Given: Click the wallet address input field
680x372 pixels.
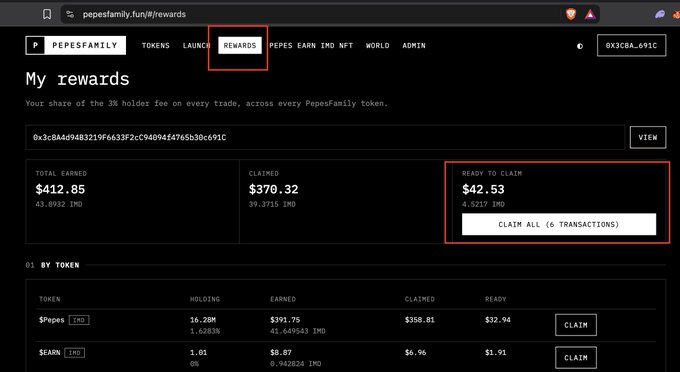Looking at the screenshot, I should pos(325,137).
